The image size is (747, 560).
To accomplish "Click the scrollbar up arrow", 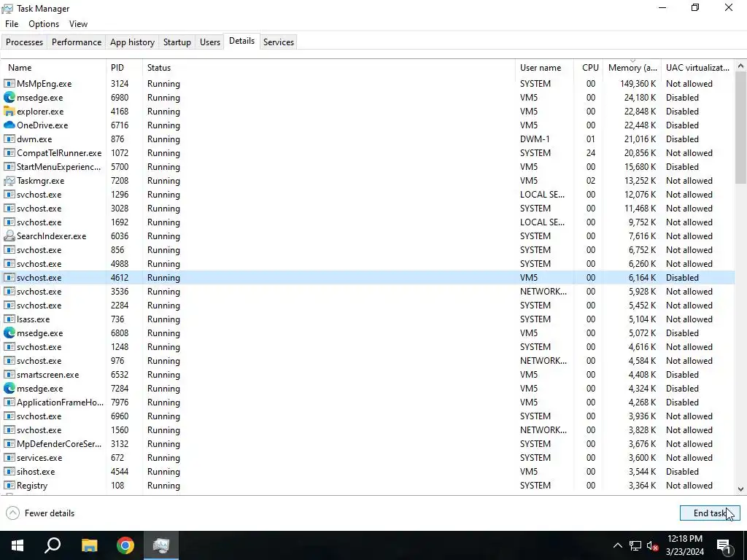I will click(x=741, y=66).
